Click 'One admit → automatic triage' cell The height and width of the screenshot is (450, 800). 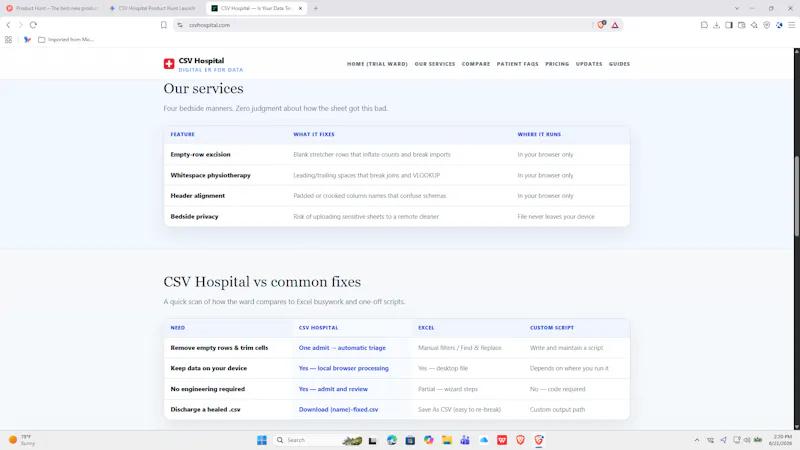coord(342,347)
